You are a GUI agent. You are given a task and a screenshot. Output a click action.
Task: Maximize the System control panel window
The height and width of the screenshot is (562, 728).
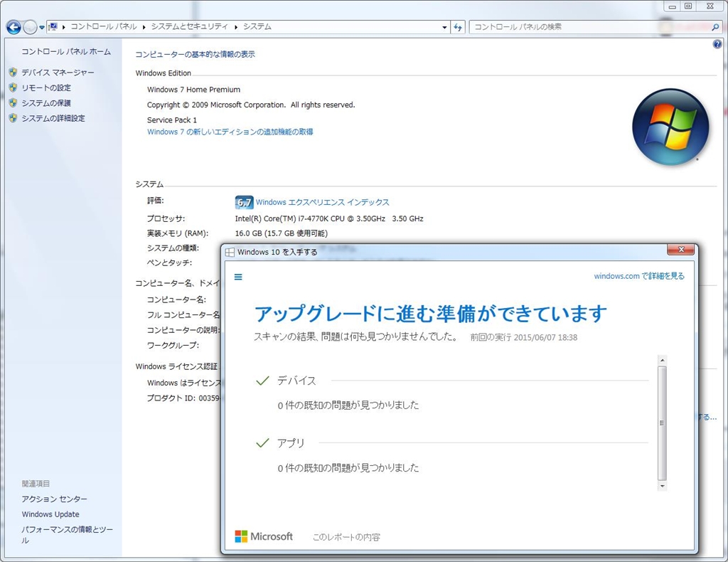point(688,6)
